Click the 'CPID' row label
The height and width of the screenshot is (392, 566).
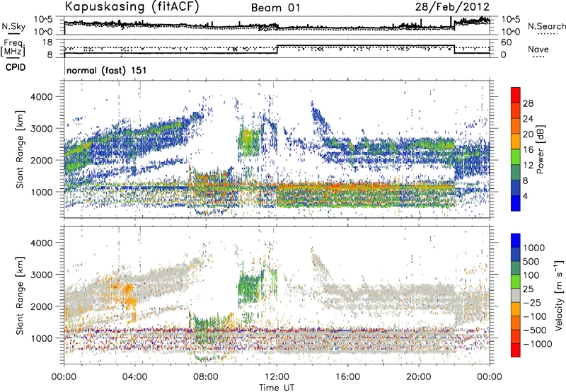pyautogui.click(x=16, y=67)
